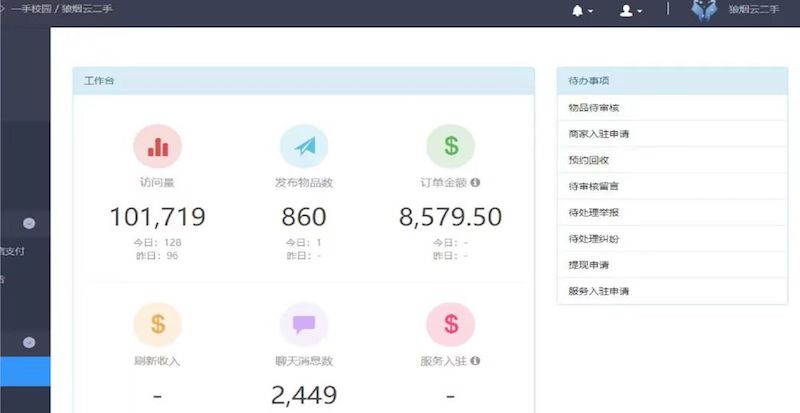Click the green dollar 订单金额 icon
This screenshot has height=413, width=800.
point(450,146)
